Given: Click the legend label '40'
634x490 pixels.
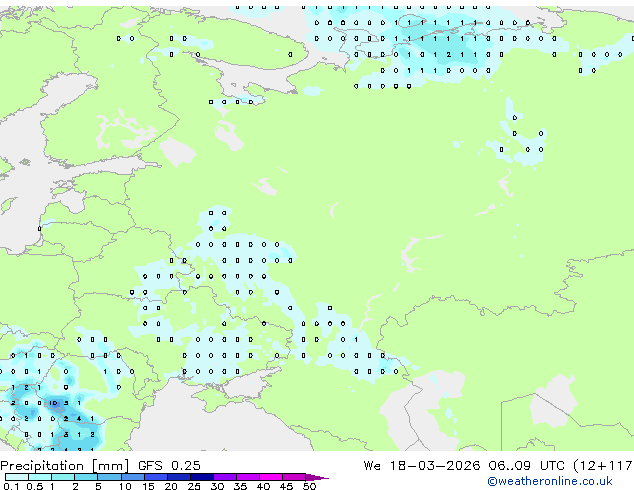Looking at the screenshot, I should pyautogui.click(x=263, y=486).
